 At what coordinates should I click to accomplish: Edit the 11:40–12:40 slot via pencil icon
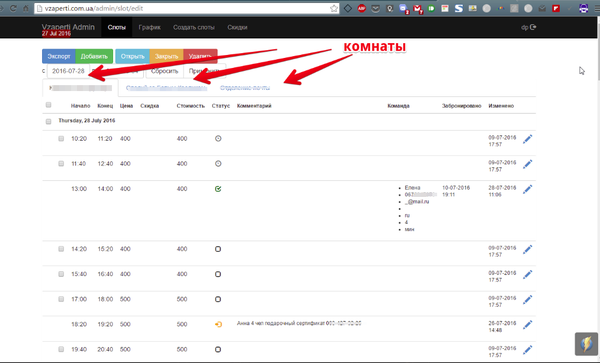(528, 164)
